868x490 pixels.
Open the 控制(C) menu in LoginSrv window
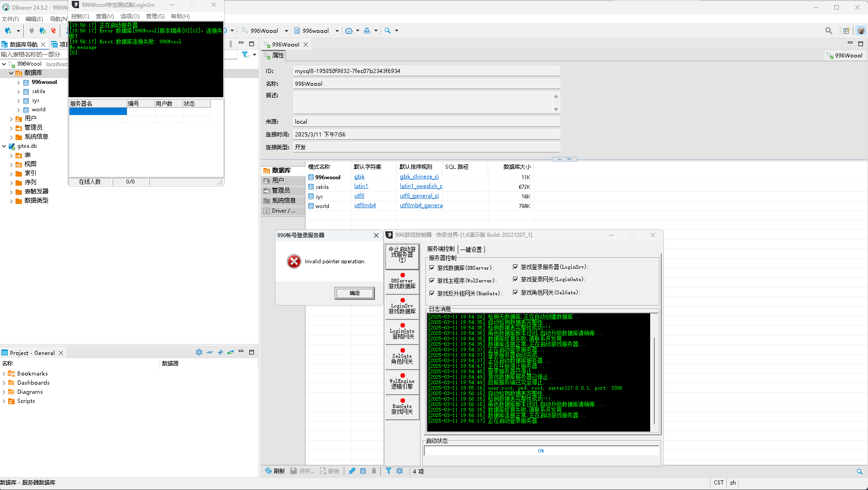click(80, 16)
